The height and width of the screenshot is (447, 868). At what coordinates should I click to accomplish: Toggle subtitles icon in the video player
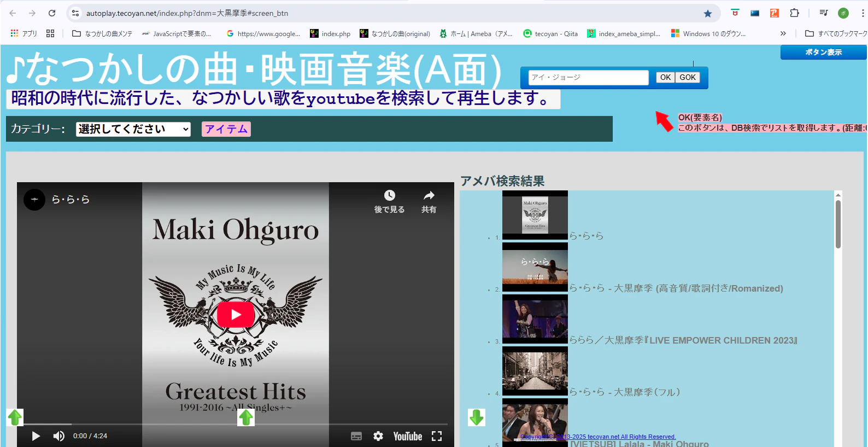click(356, 436)
